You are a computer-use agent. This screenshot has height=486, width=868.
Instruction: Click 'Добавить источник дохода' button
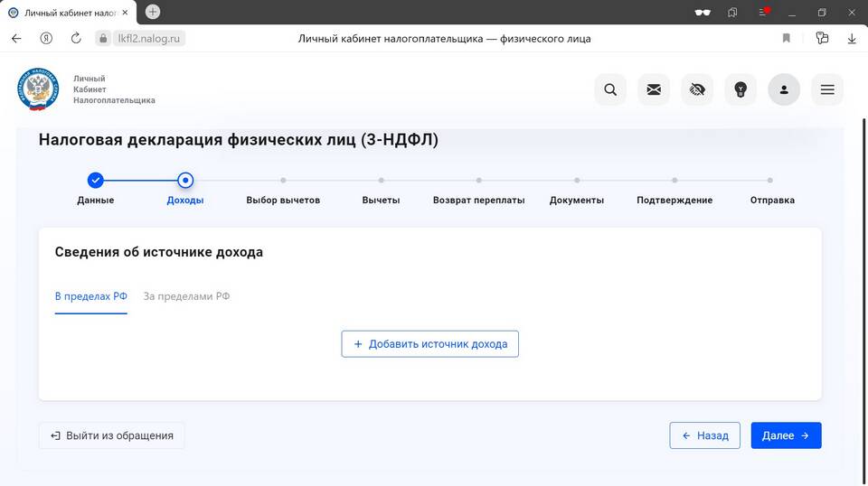(x=430, y=344)
